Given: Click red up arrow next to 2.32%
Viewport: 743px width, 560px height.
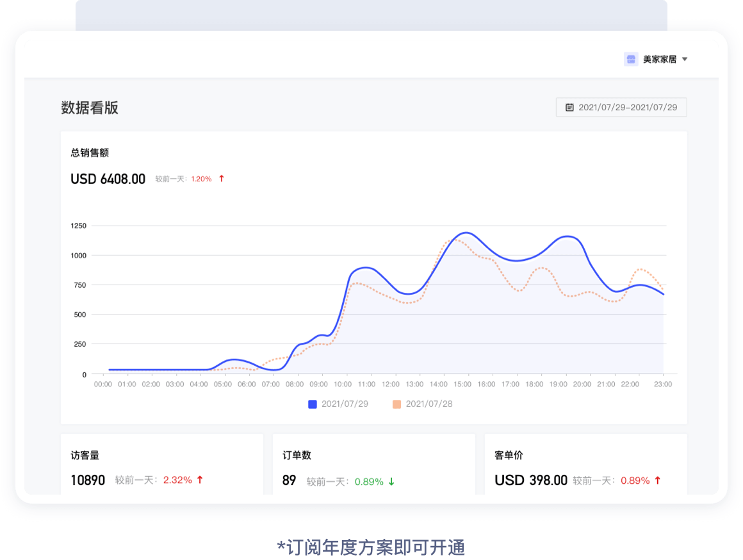Looking at the screenshot, I should click(x=200, y=480).
